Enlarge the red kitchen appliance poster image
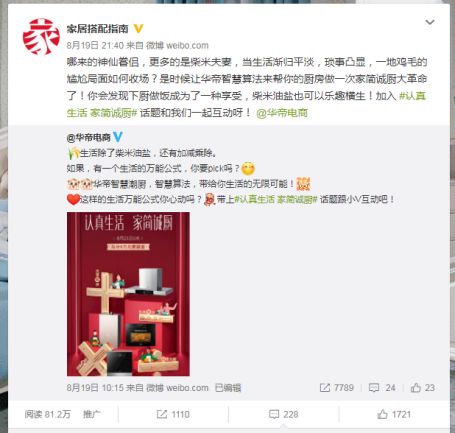Image resolution: width=455 pixels, height=433 pixels. (x=128, y=294)
